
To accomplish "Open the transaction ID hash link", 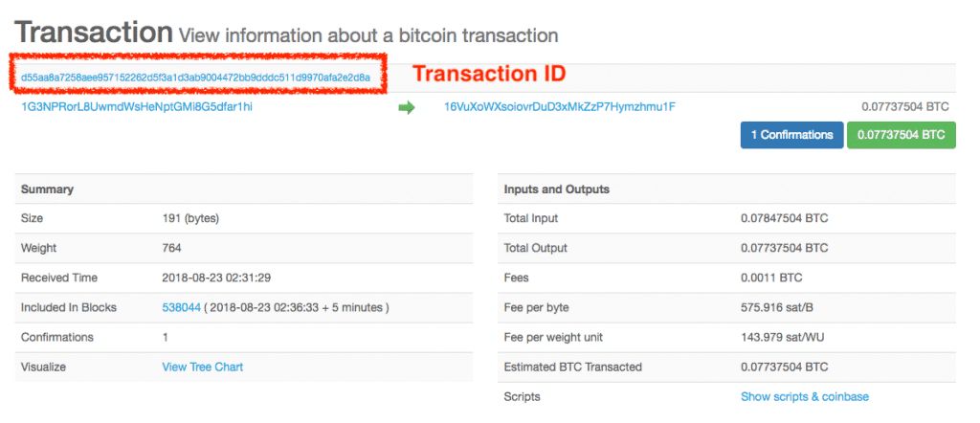I will 195,77.
